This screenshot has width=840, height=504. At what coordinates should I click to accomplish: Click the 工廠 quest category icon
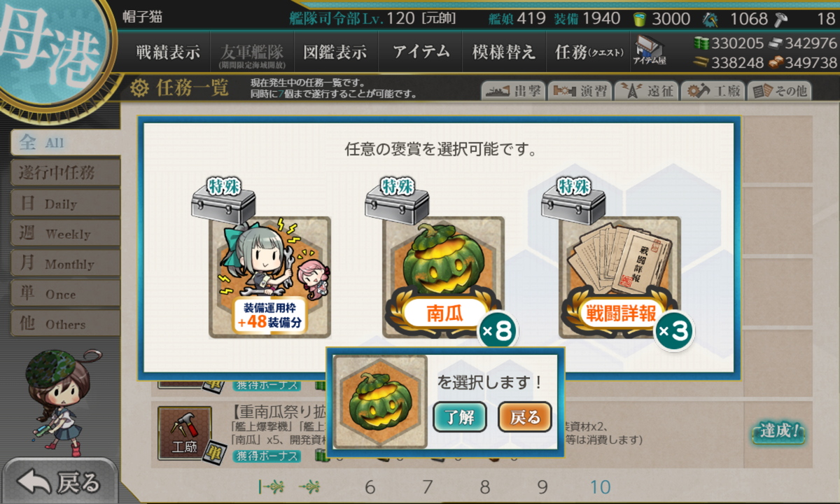click(185, 433)
